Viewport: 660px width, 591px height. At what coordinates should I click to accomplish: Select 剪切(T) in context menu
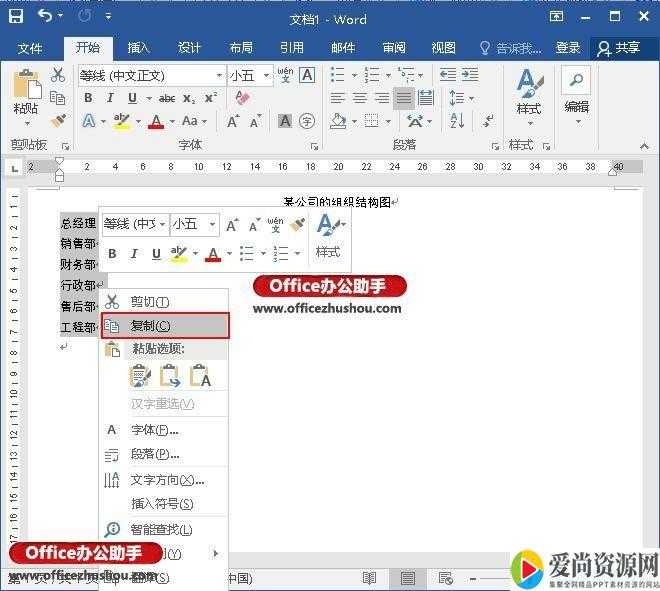pos(164,301)
